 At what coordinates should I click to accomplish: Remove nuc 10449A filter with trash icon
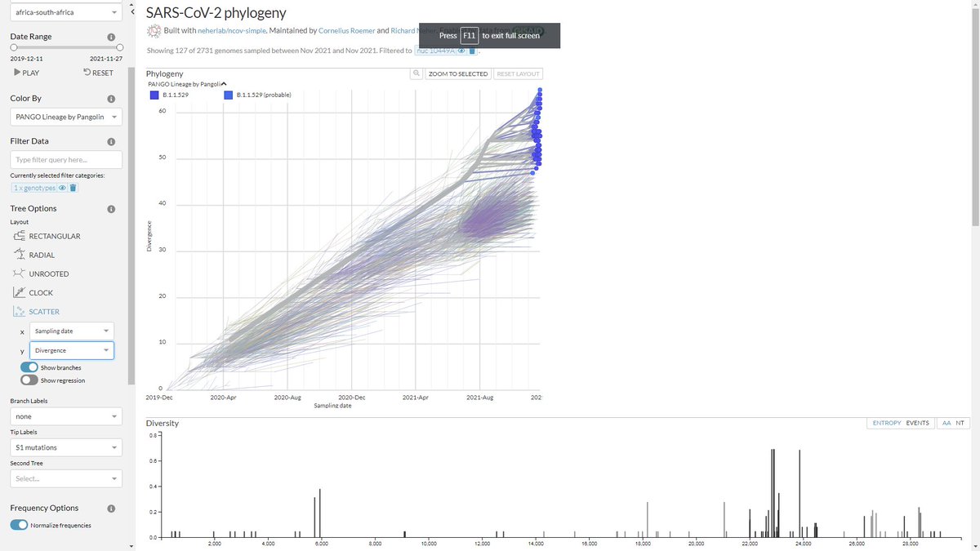tap(471, 51)
